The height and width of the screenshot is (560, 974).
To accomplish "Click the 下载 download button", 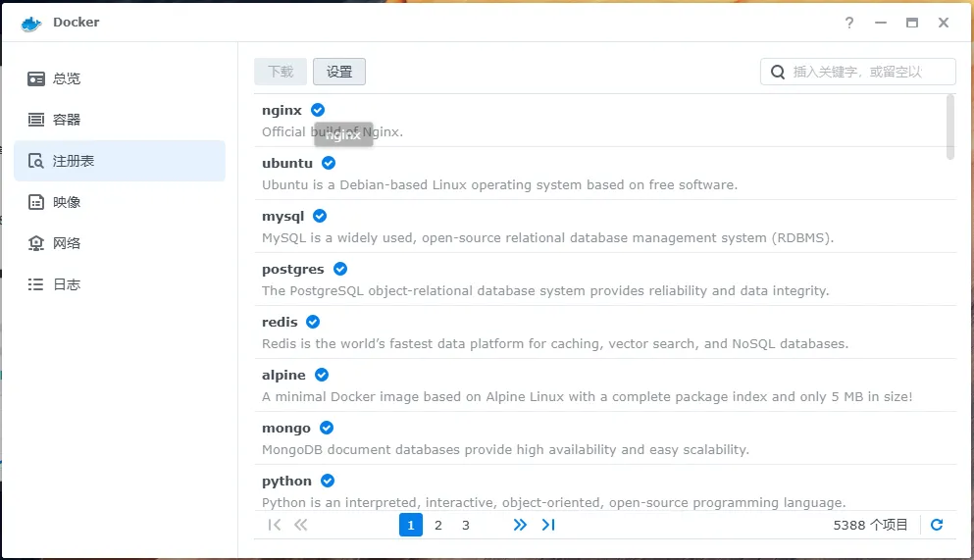I will point(281,72).
